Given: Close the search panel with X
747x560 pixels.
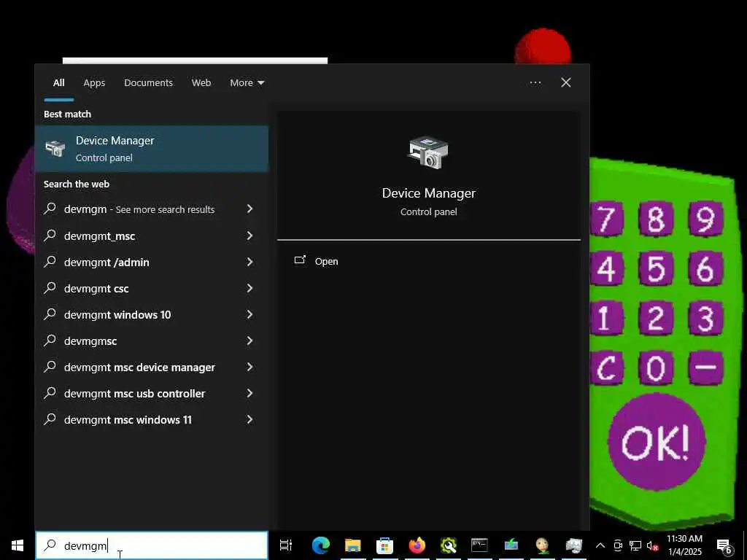Looking at the screenshot, I should click(x=566, y=83).
